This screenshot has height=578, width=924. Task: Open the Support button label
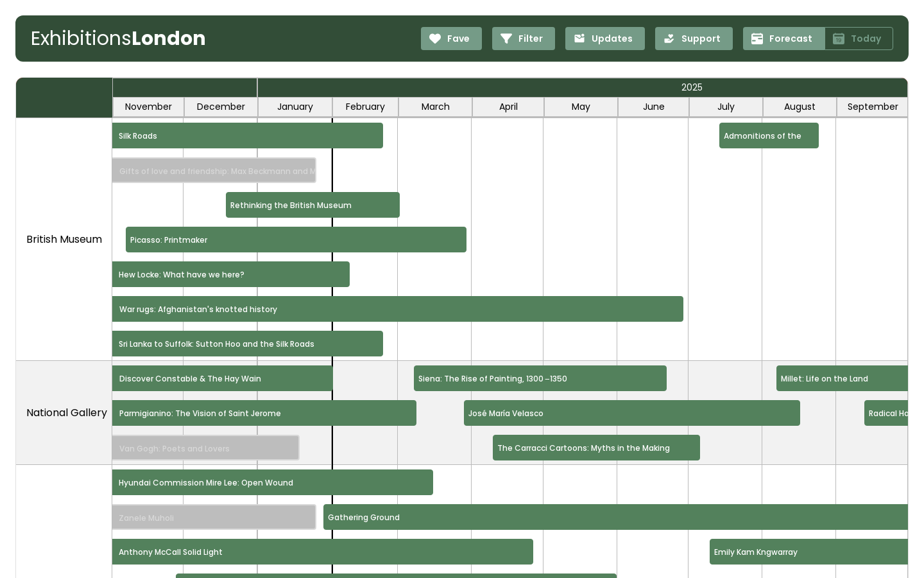coord(701,39)
